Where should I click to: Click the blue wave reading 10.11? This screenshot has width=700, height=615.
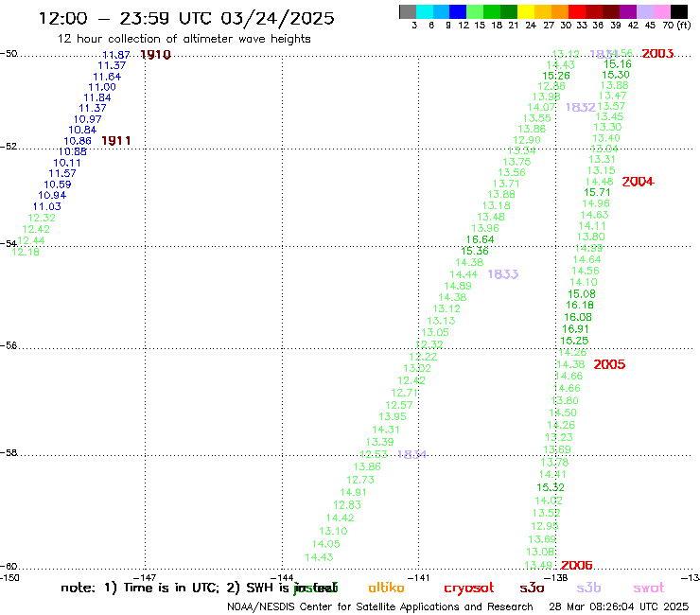pyautogui.click(x=67, y=163)
